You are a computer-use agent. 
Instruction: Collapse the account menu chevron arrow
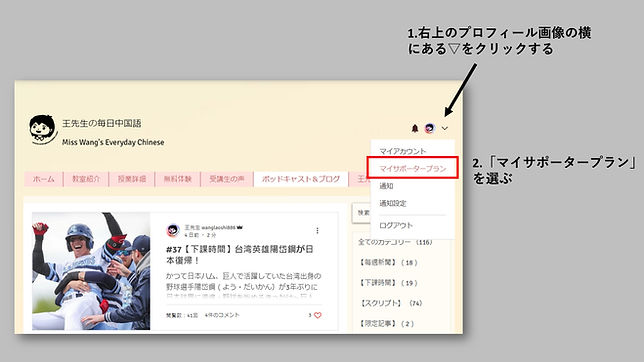445,129
